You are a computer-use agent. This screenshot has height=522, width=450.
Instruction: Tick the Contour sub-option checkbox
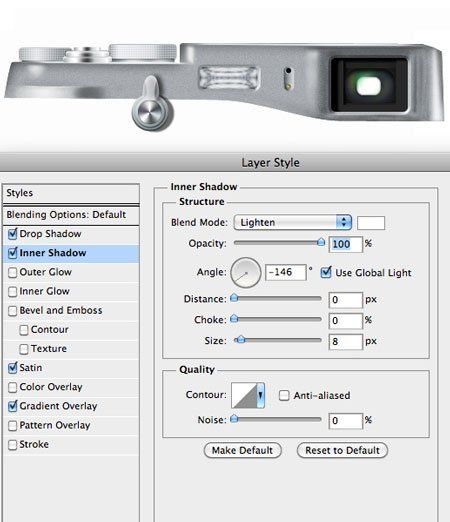coord(24,330)
